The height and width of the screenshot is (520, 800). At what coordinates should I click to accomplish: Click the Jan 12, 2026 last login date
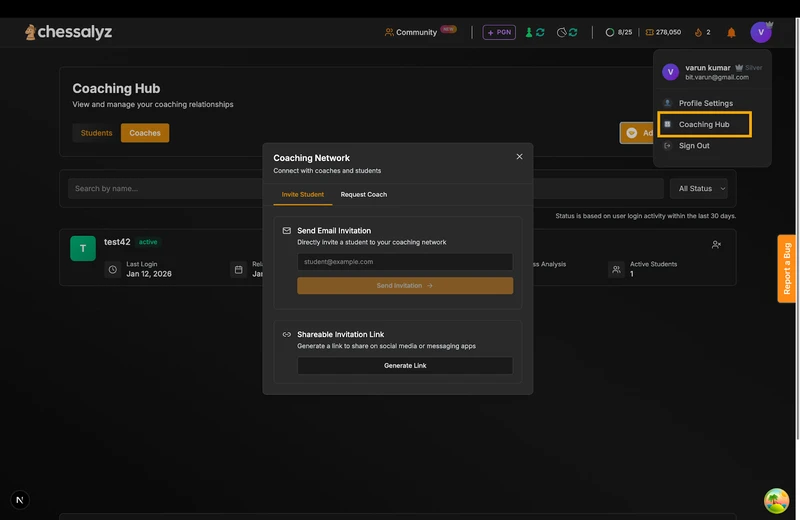(x=149, y=274)
